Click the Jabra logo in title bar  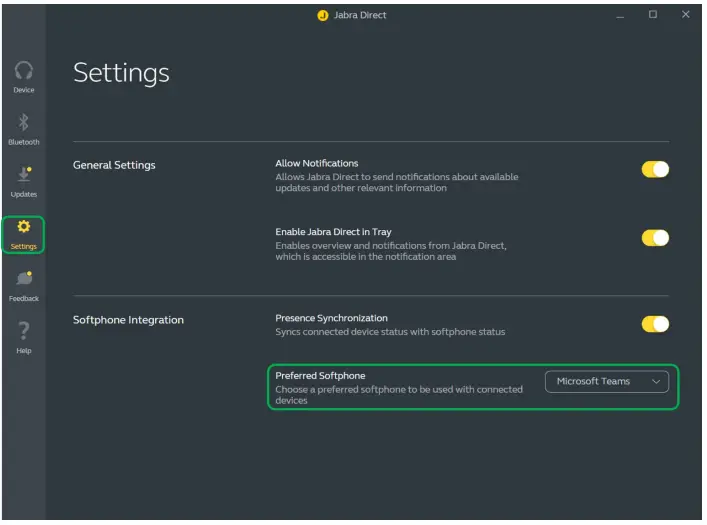pos(323,15)
